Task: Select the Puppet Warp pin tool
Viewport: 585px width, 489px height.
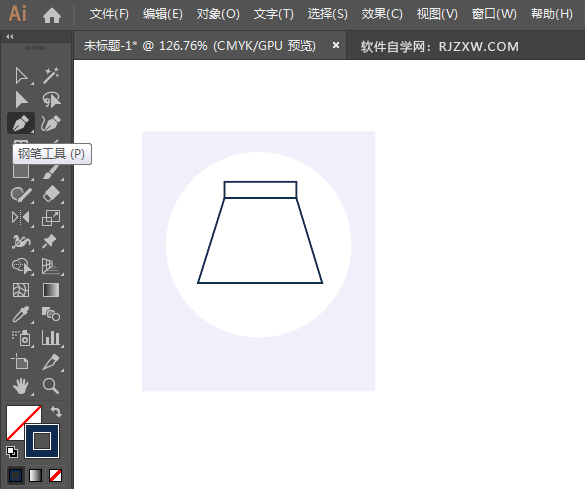Action: pos(50,242)
